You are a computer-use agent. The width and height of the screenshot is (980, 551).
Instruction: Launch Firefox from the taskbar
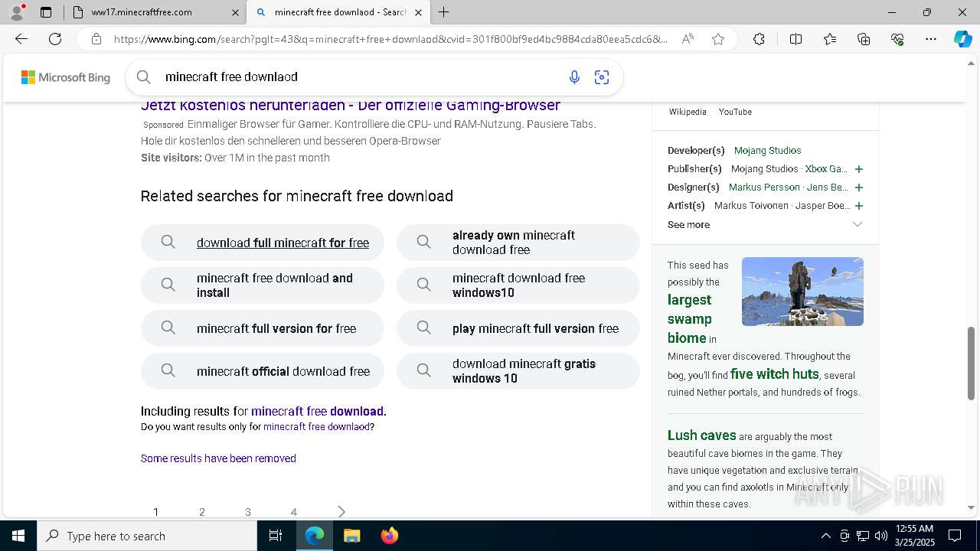pyautogui.click(x=390, y=536)
